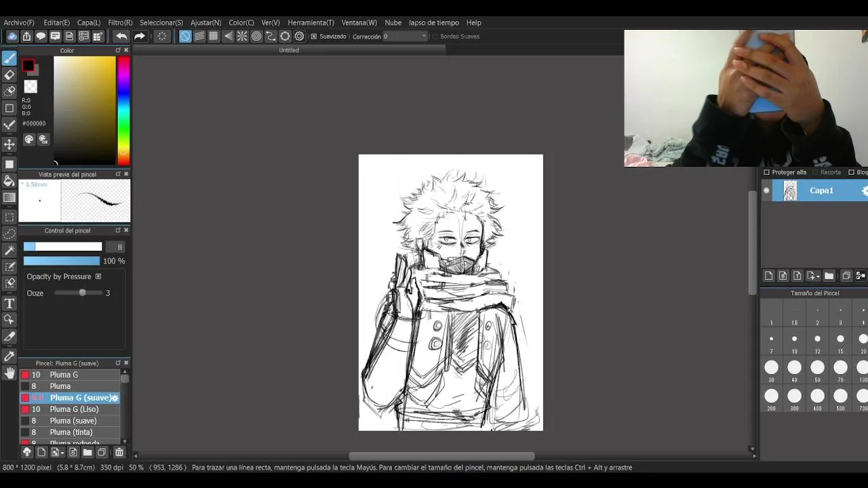Select the Magic Wand tool
Viewport: 868px width, 488px height.
[9, 250]
